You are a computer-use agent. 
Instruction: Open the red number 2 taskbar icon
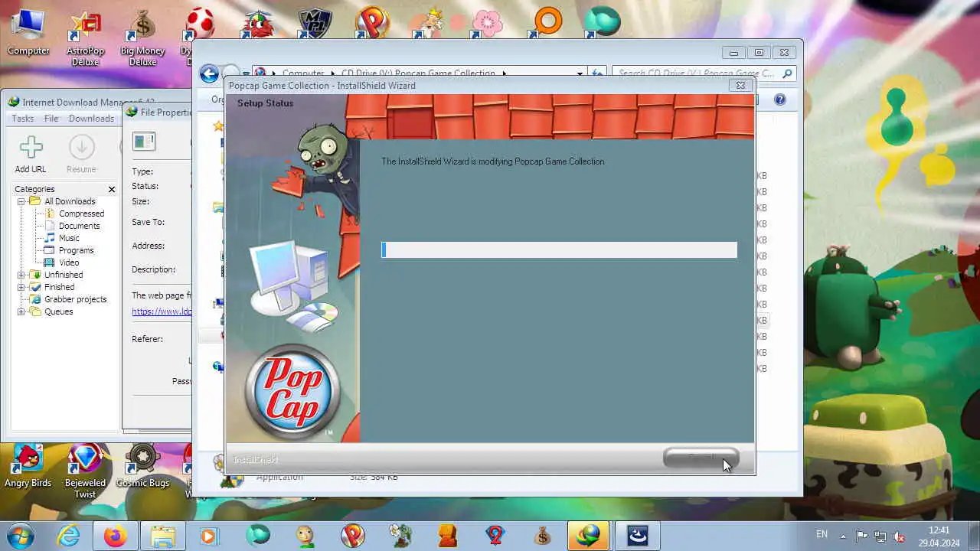pos(495,536)
